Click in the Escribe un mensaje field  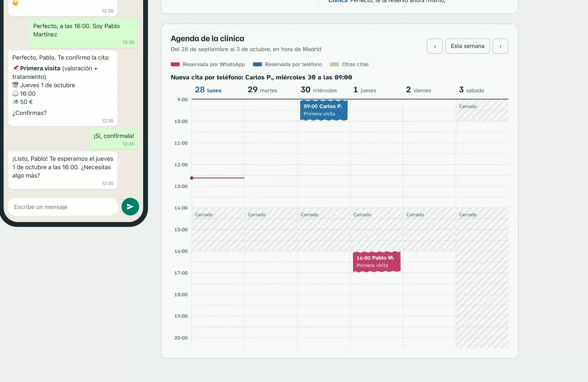(x=63, y=207)
